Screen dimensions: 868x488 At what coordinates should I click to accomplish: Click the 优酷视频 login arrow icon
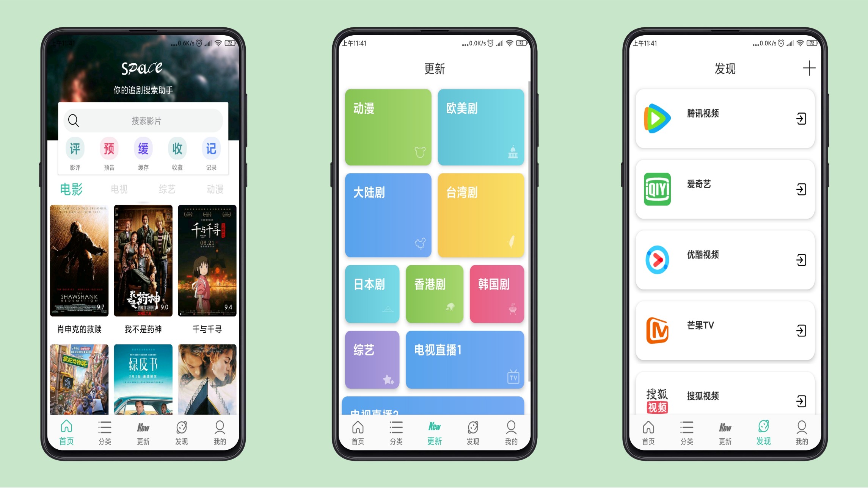799,259
